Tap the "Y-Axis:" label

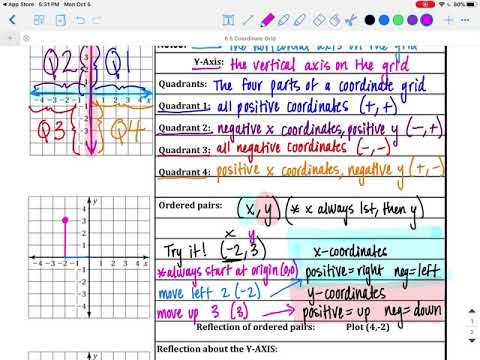point(209,62)
